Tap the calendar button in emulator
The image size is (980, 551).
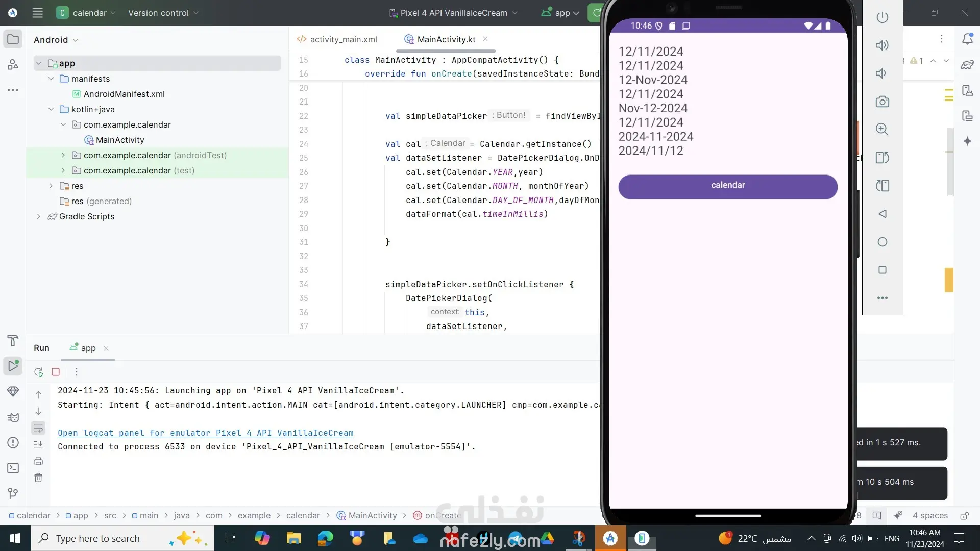click(727, 186)
